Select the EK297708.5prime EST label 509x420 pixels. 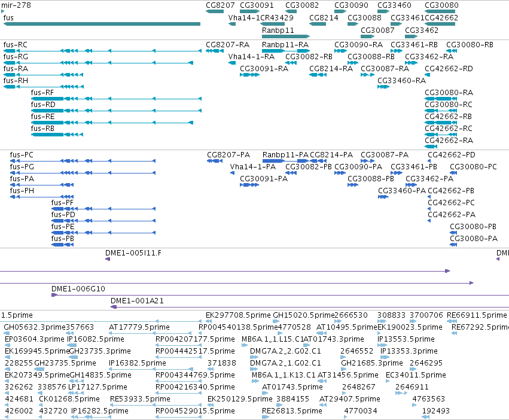[238, 315]
